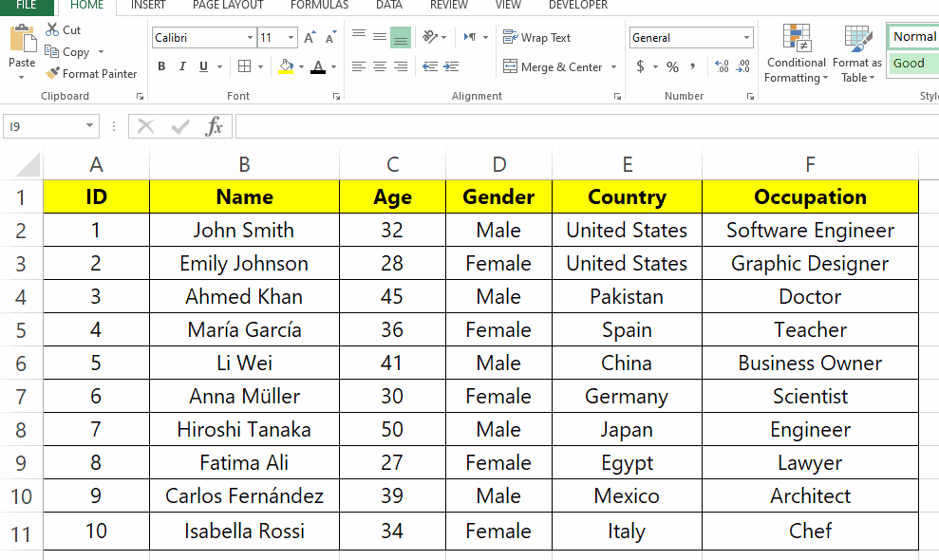Open Conditional Formatting in the ribbon
The height and width of the screenshot is (560, 939).
coord(795,55)
